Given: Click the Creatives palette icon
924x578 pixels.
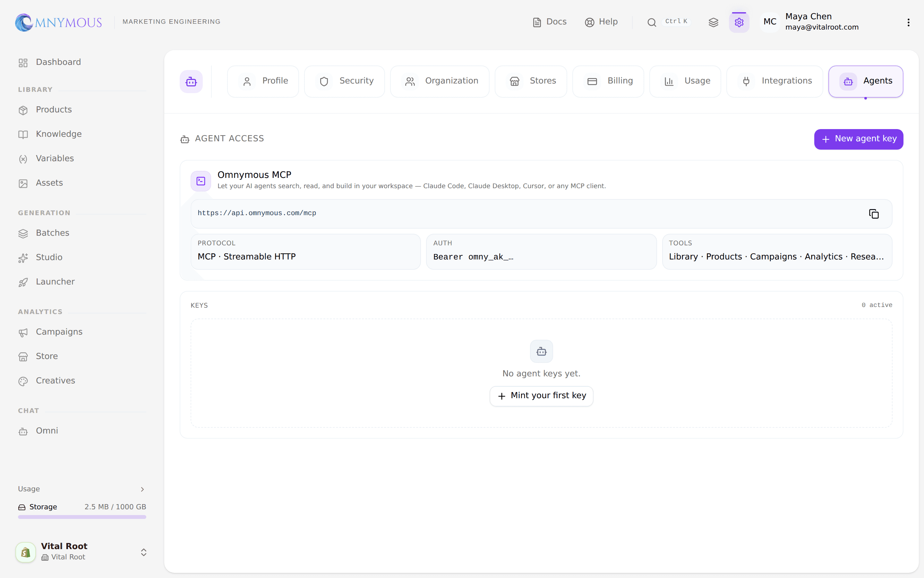Looking at the screenshot, I should click(x=23, y=381).
